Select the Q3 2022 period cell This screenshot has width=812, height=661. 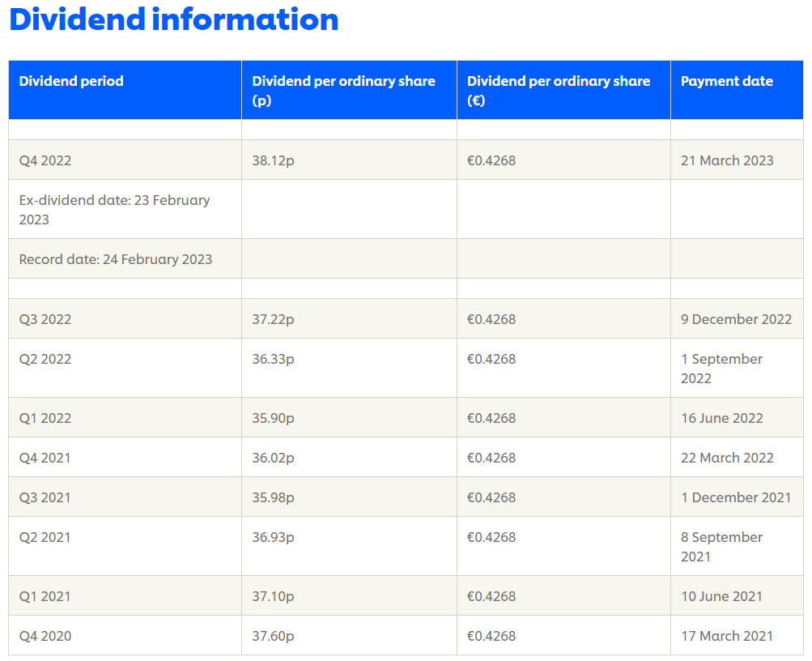click(x=45, y=319)
